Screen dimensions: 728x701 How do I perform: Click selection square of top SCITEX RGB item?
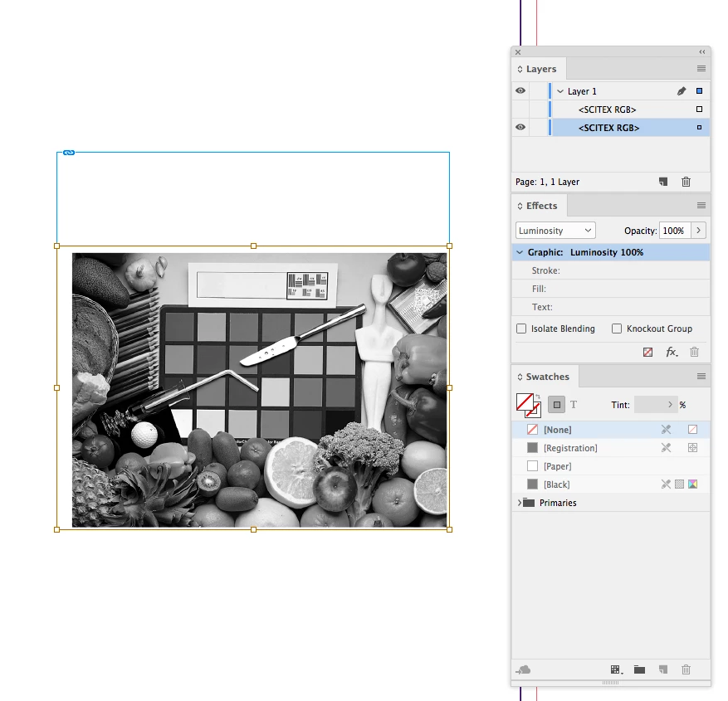click(699, 110)
